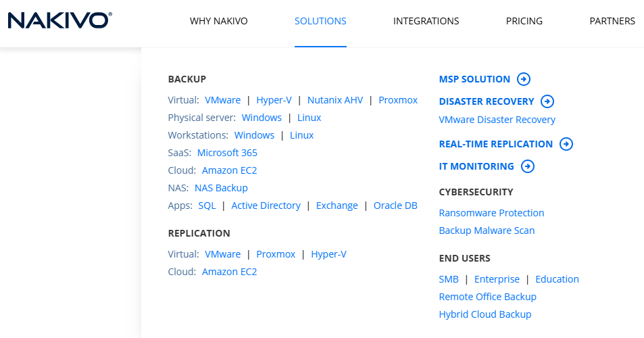Open Amazon EC2 under Backup Cloud
Viewport: 644px width, 338px height.
click(230, 170)
